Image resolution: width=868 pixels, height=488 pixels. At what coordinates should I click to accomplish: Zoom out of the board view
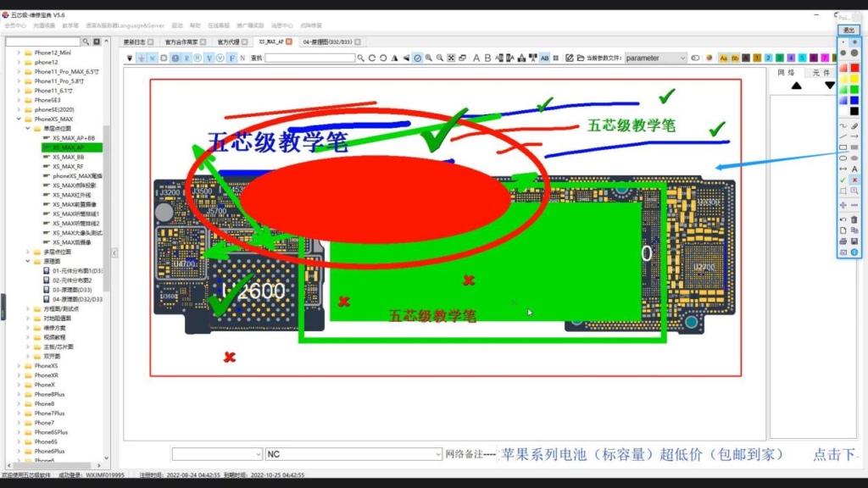440,58
